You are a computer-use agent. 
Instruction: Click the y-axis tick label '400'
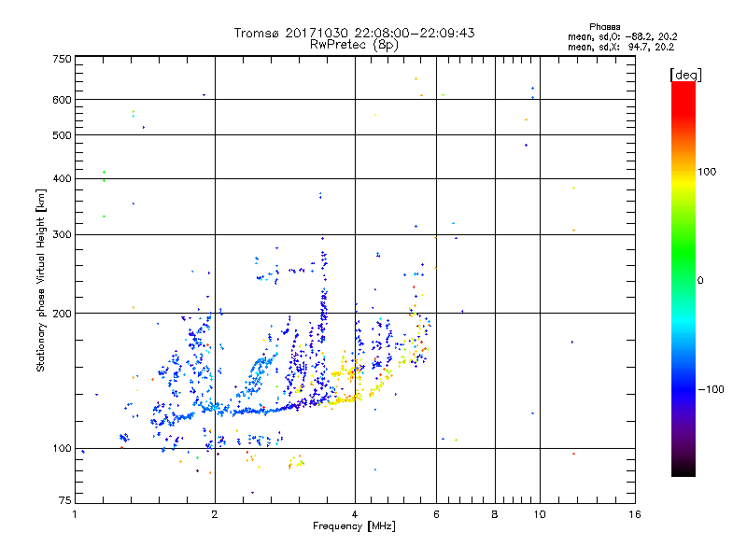[x=62, y=178]
